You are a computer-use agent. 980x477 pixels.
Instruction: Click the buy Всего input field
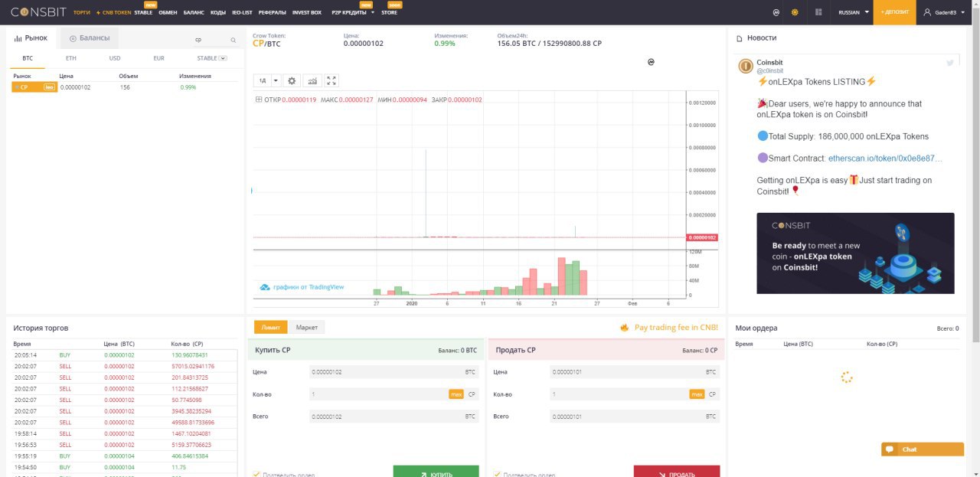pyautogui.click(x=394, y=417)
